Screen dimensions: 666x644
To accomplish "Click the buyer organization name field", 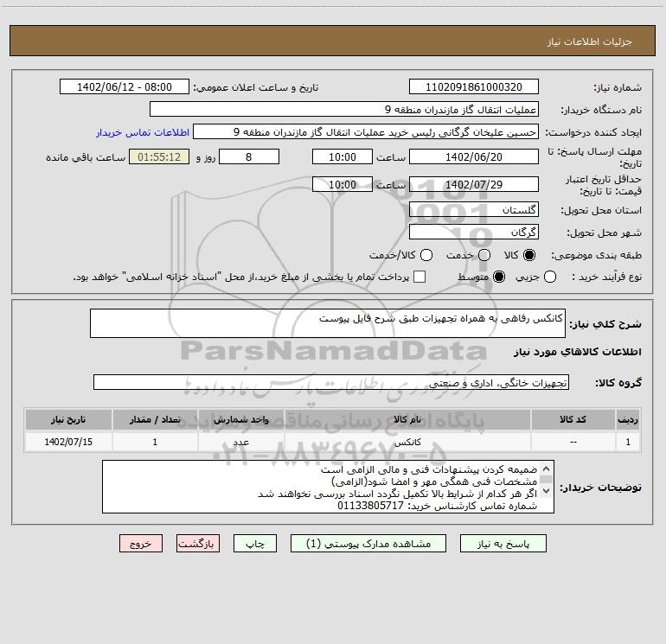I will [x=344, y=109].
